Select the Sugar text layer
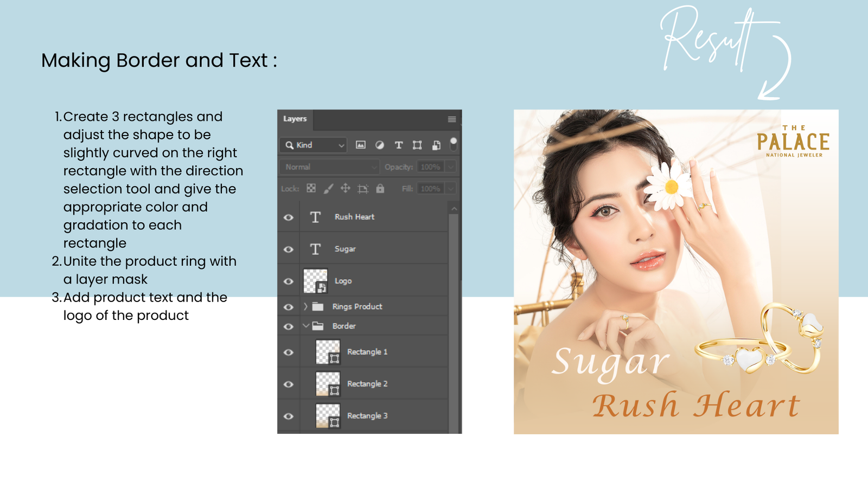Screen dimensions: 868x488 345,249
